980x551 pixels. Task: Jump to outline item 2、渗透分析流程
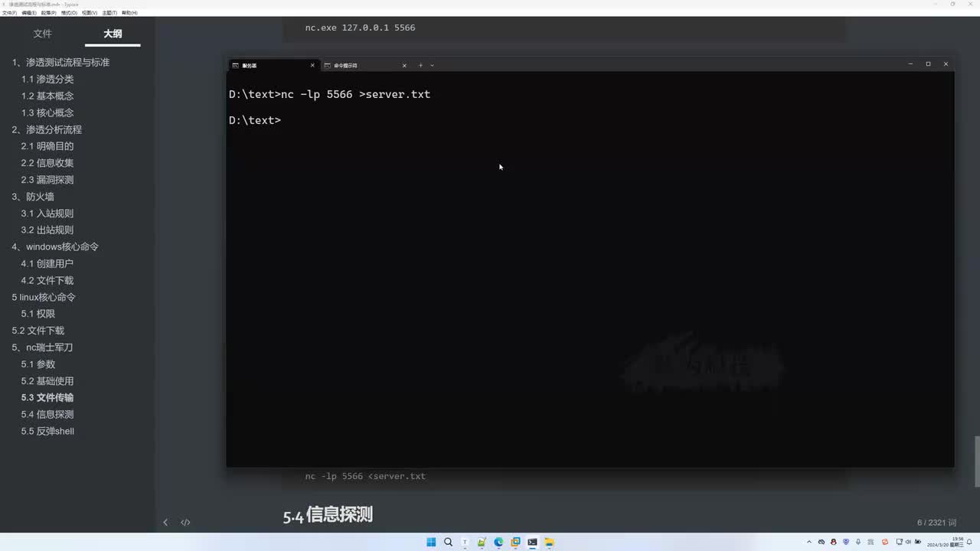coord(47,130)
